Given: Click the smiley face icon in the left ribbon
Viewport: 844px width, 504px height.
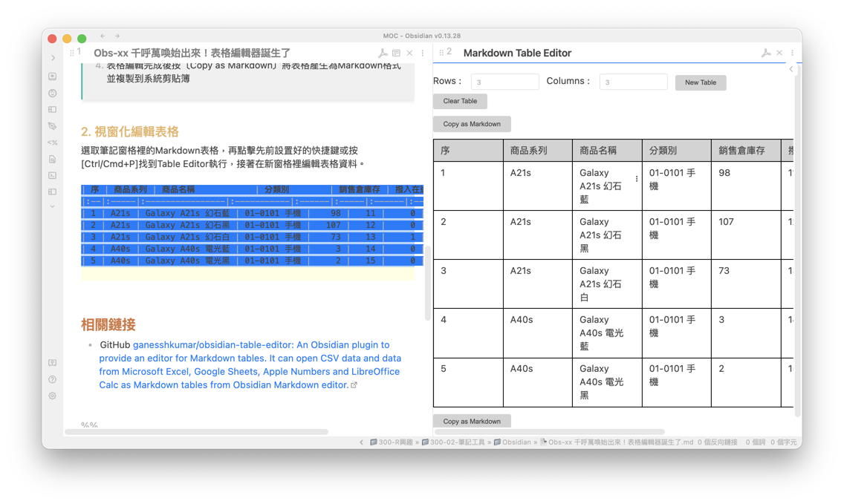Looking at the screenshot, I should [52, 93].
